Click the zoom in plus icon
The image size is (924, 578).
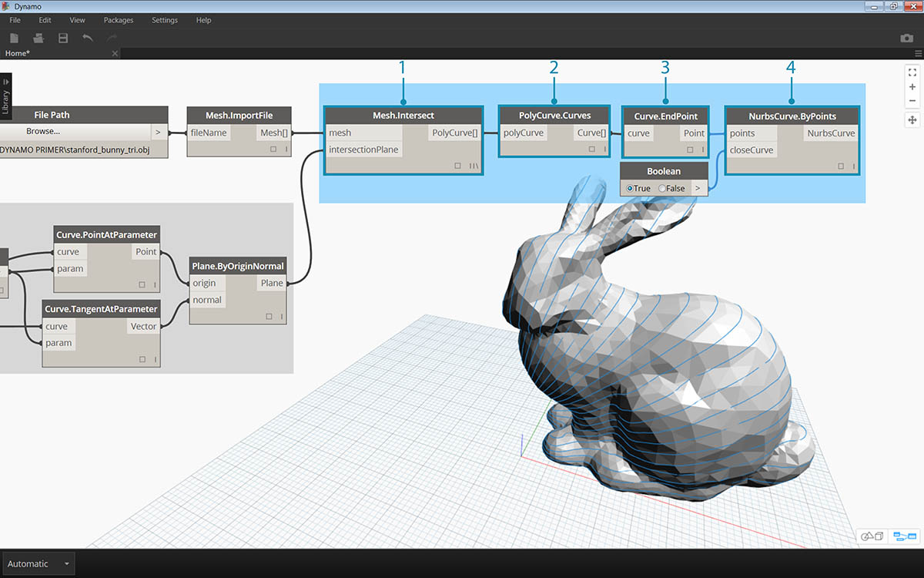click(912, 87)
